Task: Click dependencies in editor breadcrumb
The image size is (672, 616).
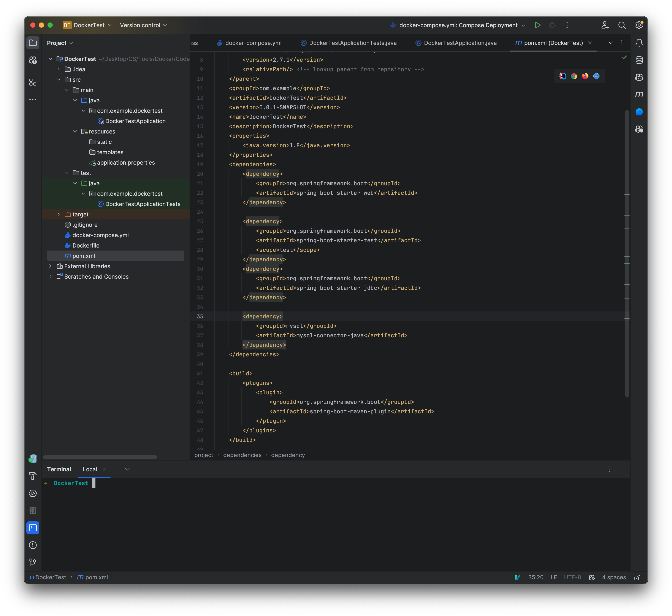Action: tap(242, 455)
